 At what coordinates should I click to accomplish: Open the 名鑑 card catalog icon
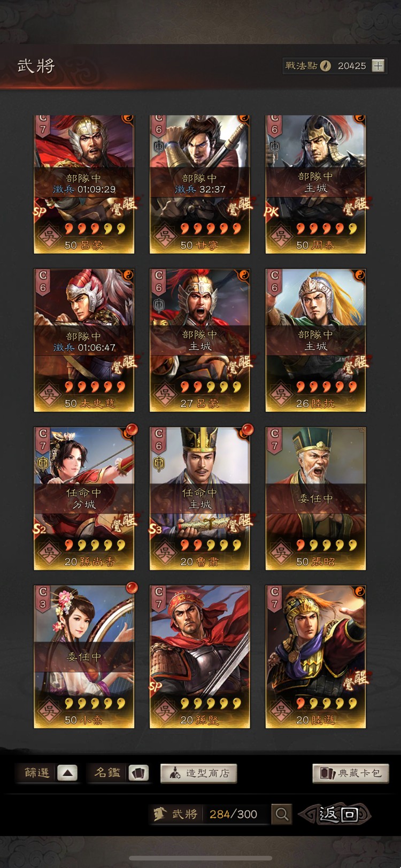coord(138,773)
